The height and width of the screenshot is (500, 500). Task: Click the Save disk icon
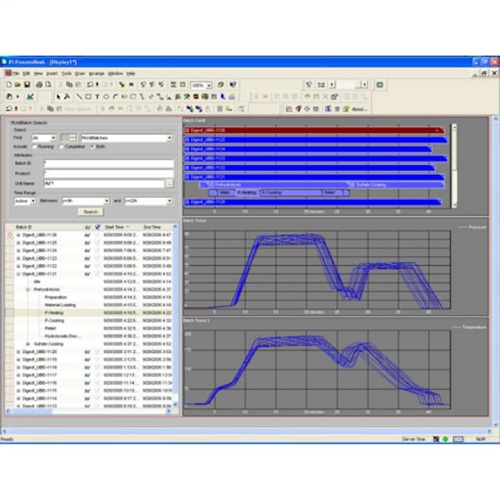27,85
